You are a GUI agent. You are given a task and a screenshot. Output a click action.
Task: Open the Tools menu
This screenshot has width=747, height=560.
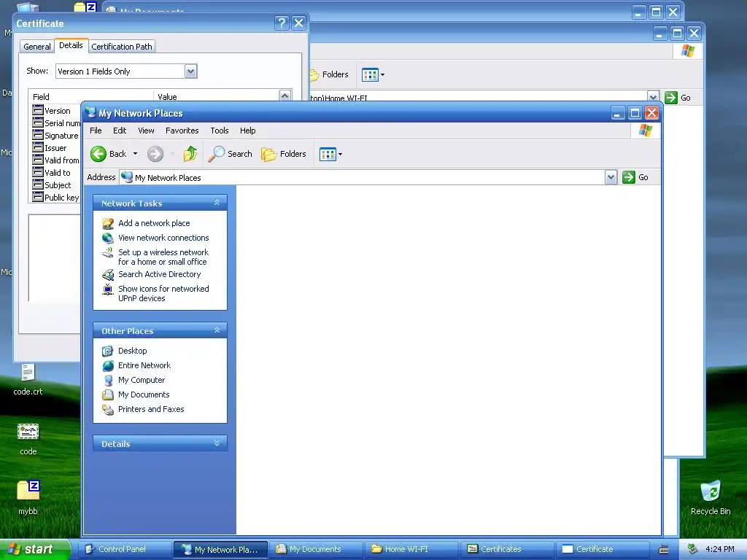(220, 131)
